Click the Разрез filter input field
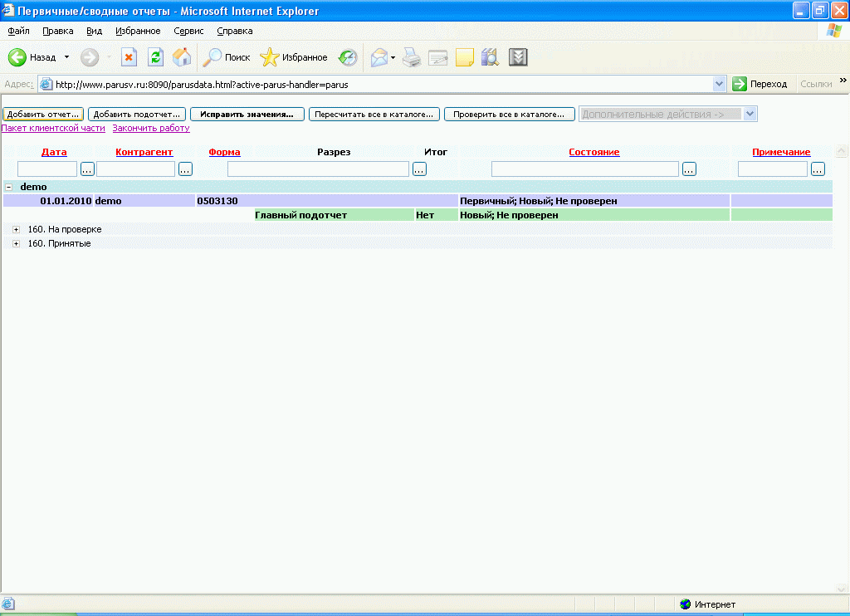The image size is (850, 616). [318, 169]
